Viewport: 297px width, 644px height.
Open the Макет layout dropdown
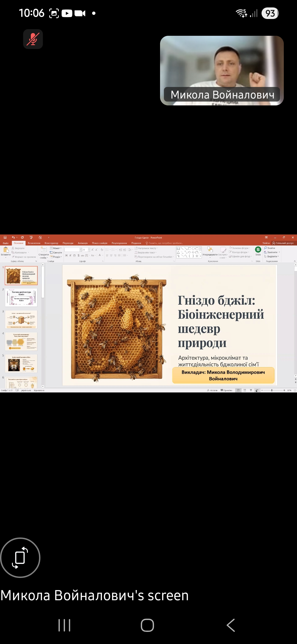coord(56,248)
